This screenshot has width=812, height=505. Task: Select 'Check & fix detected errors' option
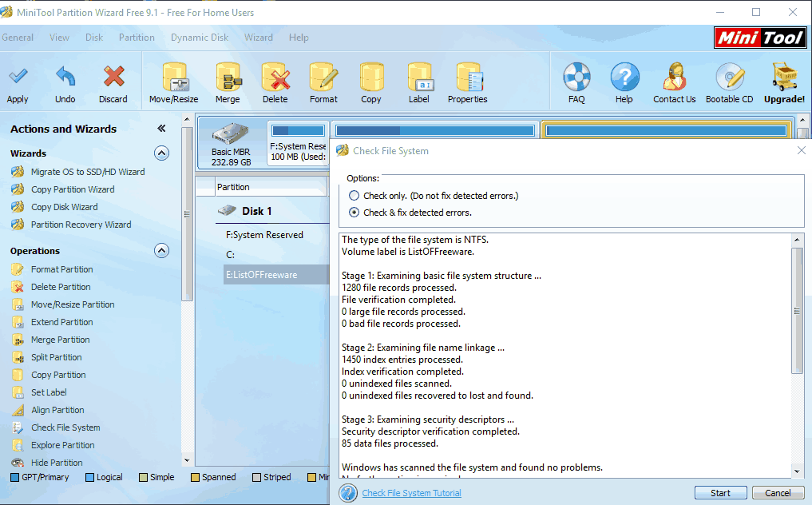355,213
